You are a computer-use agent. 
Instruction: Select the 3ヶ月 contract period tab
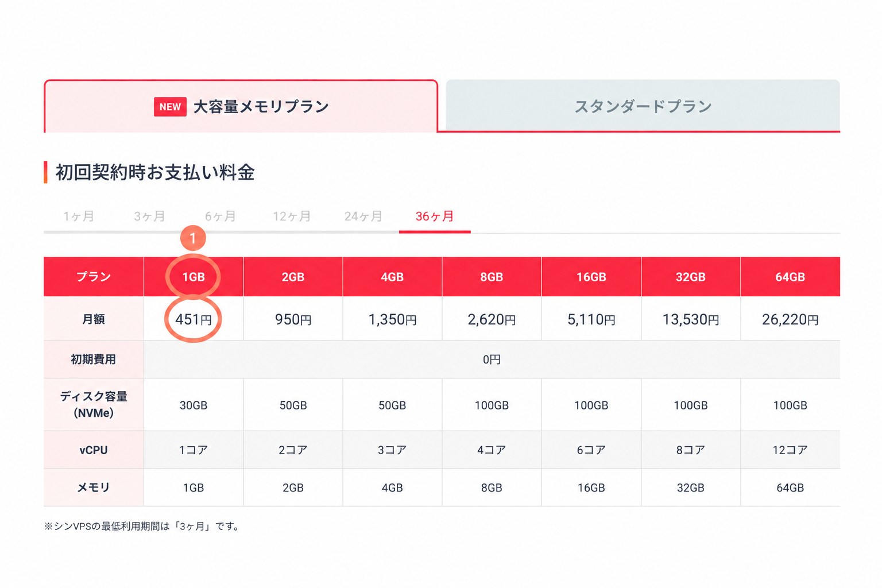(x=150, y=216)
